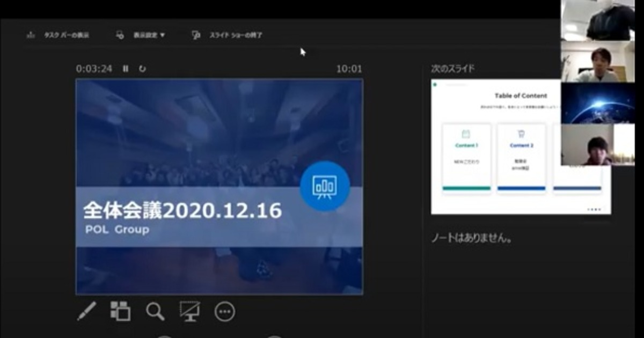Viewport: 644px width, 338px height.
Task: Click the taskbar icon beside タスクバーの表示
Action: (31, 35)
